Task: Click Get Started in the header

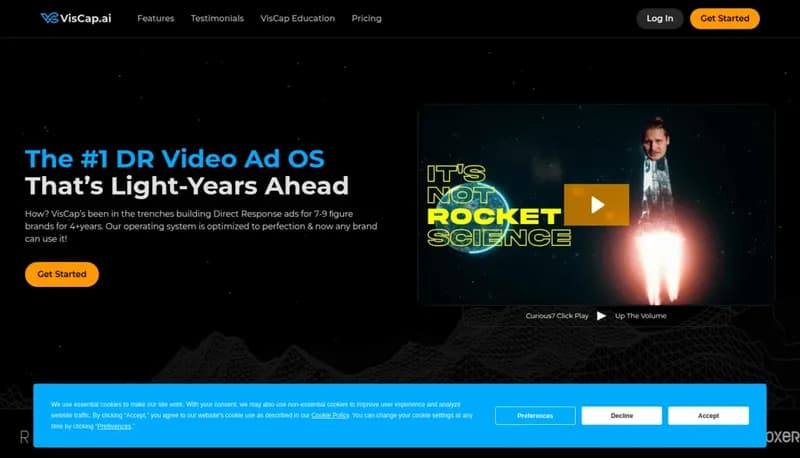Action: 724,18
